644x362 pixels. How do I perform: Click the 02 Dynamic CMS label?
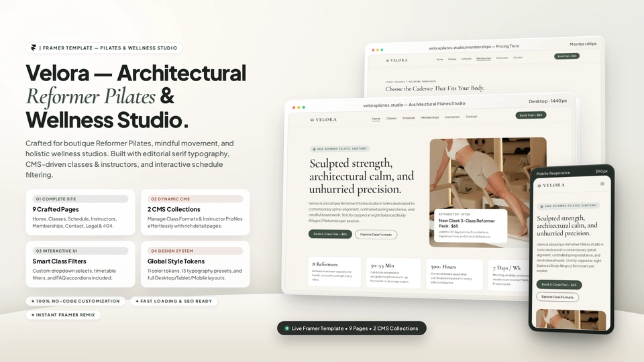click(195, 199)
